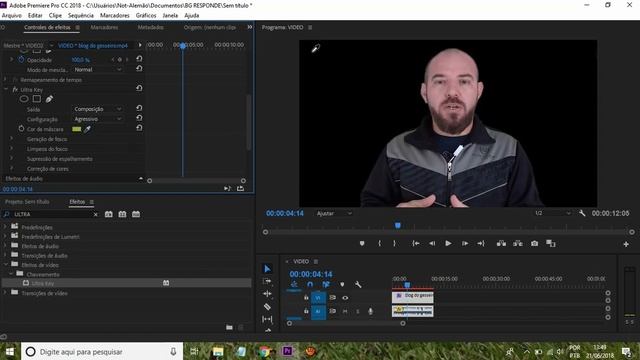Filter 32-bit color effects
Viewport: 640px width, 360px height.
122,214
